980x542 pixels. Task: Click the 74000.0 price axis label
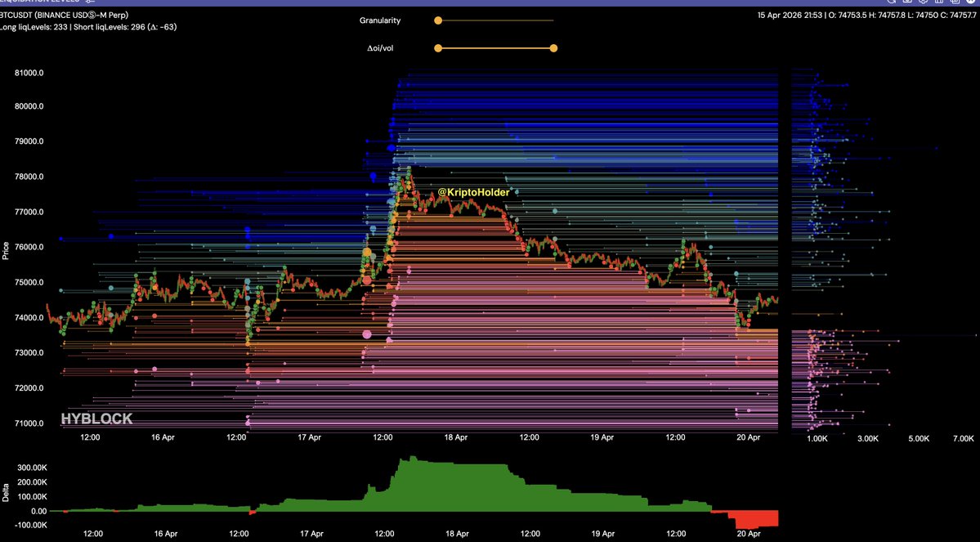[x=29, y=317]
